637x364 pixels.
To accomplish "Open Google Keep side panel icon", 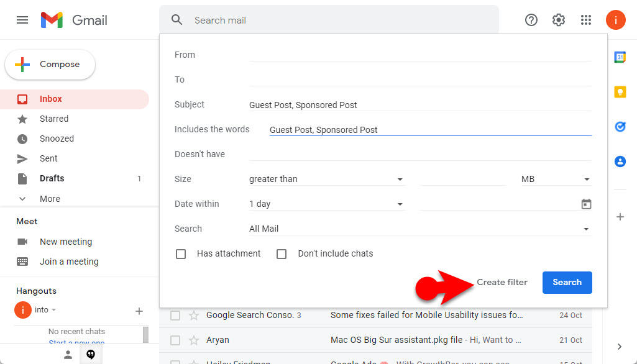I will (x=620, y=92).
